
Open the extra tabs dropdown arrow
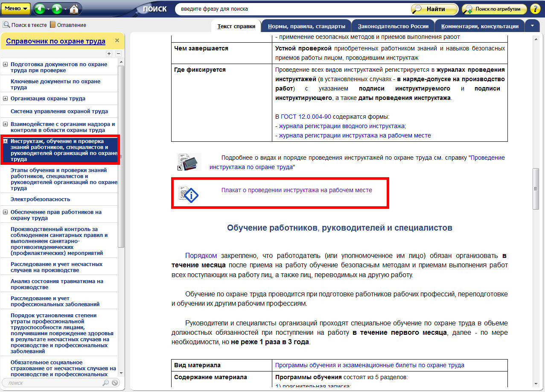click(532, 26)
